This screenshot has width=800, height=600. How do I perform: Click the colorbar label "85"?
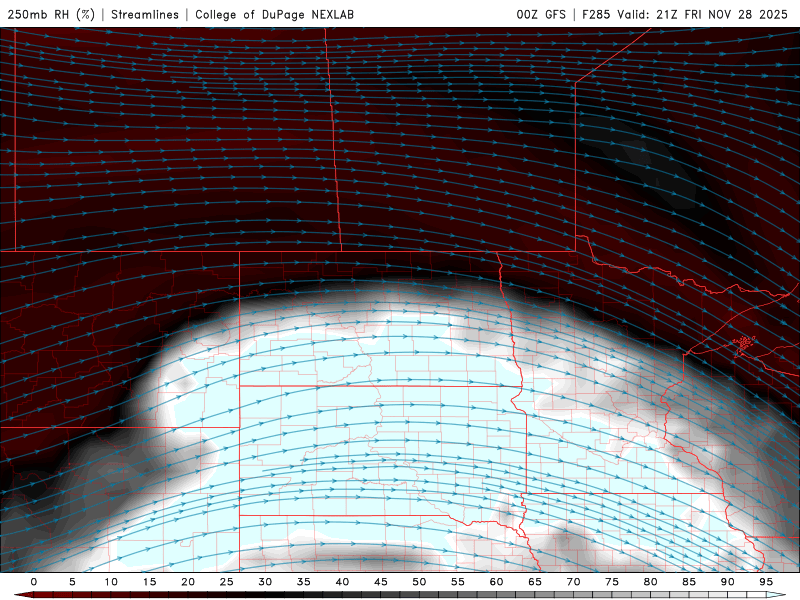point(689,582)
